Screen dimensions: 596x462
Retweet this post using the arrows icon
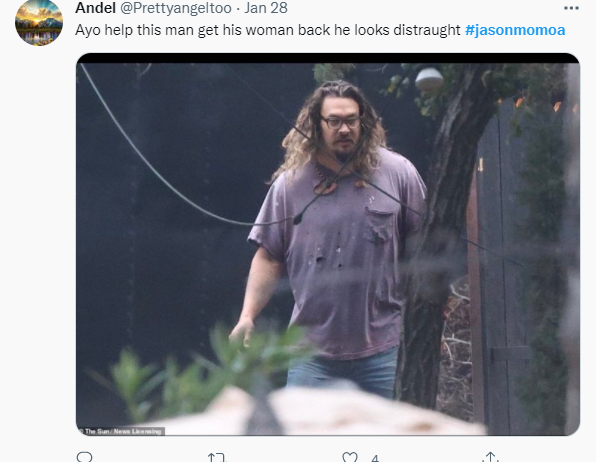217,457
